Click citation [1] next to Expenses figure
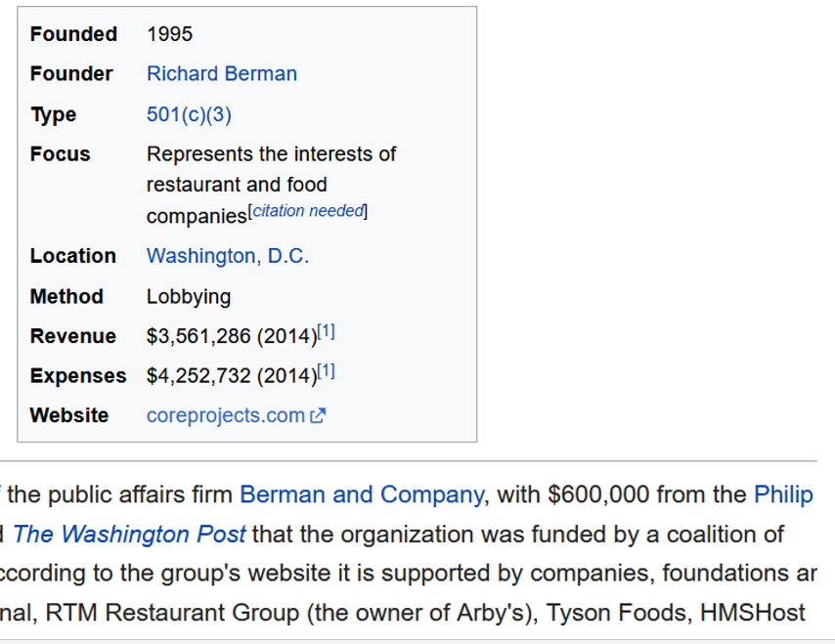This screenshot has height=644, width=835. pos(327,372)
